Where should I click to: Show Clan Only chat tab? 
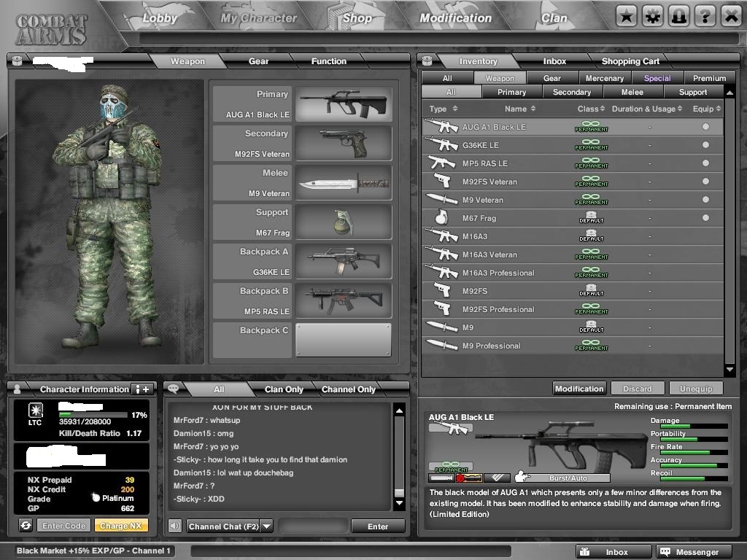click(x=284, y=389)
